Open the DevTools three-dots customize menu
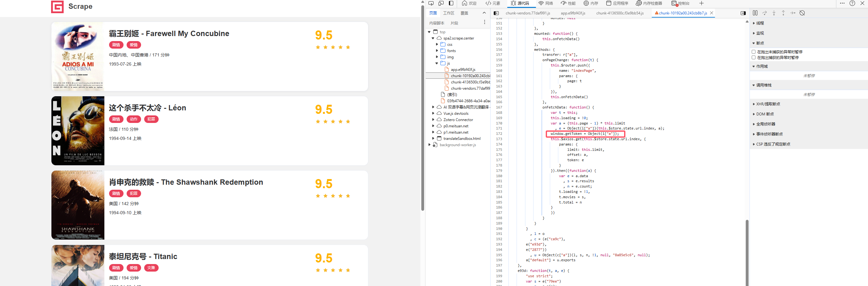The height and width of the screenshot is (286, 868). coord(842,3)
